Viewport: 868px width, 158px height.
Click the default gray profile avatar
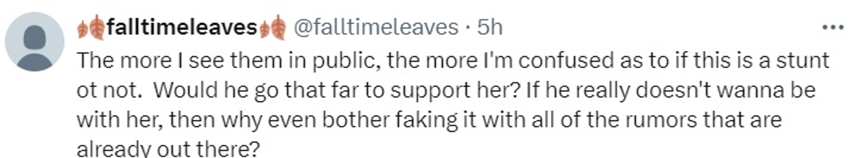(x=34, y=42)
